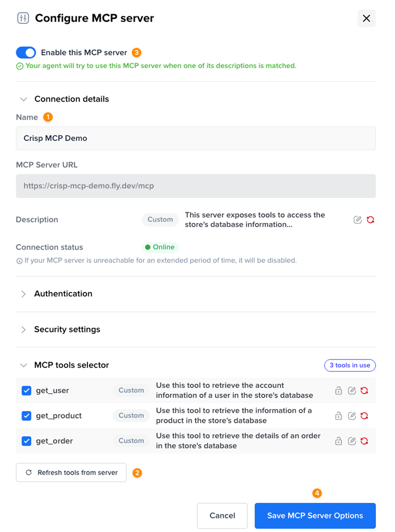This screenshot has height=532, width=395.
Task: Collapse the Connection details section
Action: (24, 99)
